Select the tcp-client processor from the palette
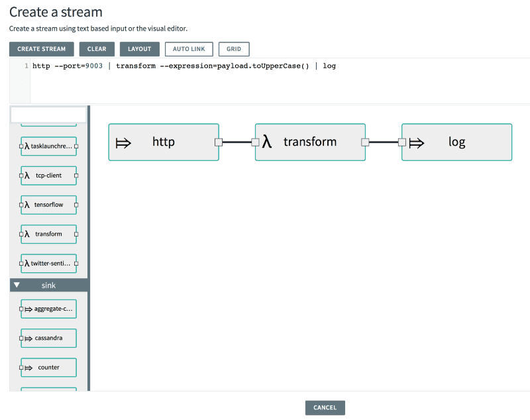 [48, 176]
